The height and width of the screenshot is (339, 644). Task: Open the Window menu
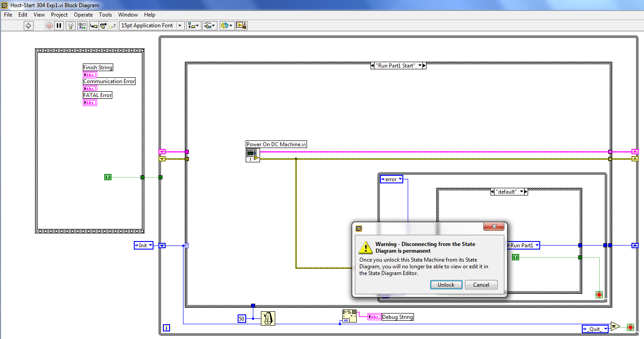point(128,15)
